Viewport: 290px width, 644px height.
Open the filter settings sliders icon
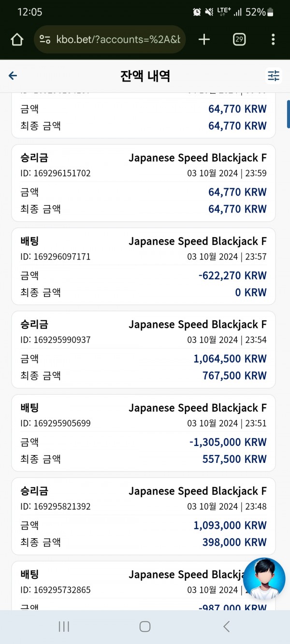click(x=274, y=75)
